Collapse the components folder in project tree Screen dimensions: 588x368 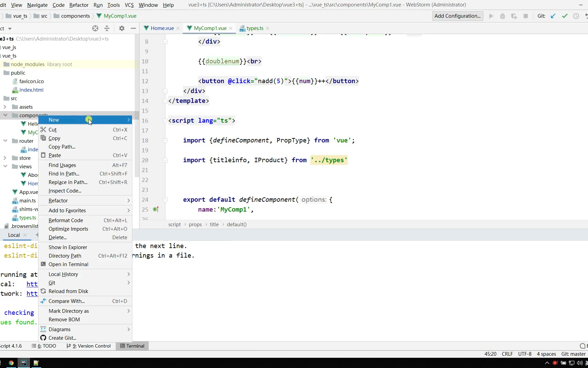click(5, 115)
